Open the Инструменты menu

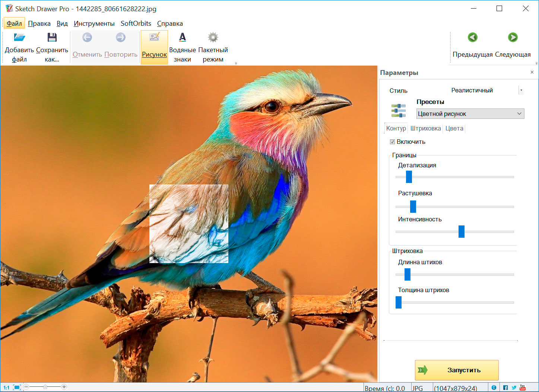coord(94,23)
